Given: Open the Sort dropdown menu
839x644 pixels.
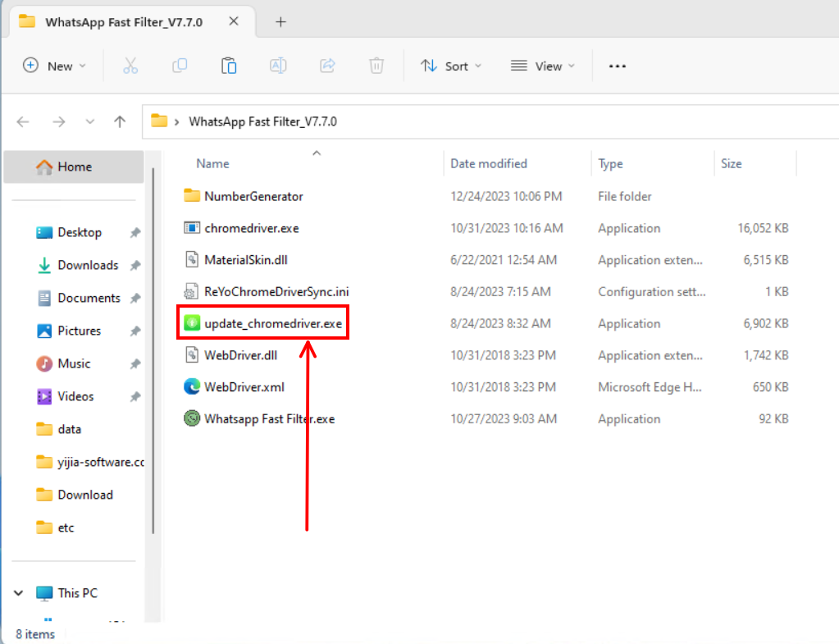Looking at the screenshot, I should pos(451,66).
